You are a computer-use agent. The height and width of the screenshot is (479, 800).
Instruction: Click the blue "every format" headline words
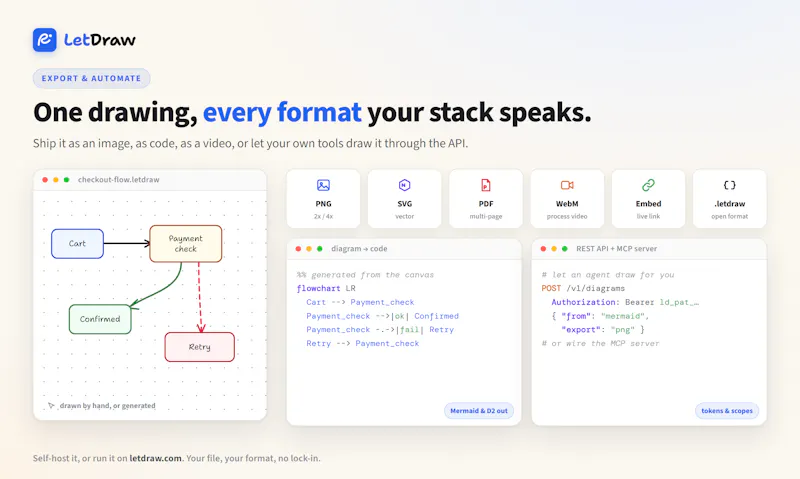point(282,112)
